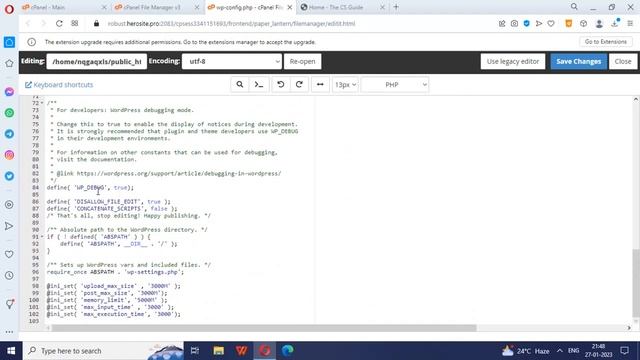Click the ad blocker shield icon
The image size is (640, 360).
[527, 24]
